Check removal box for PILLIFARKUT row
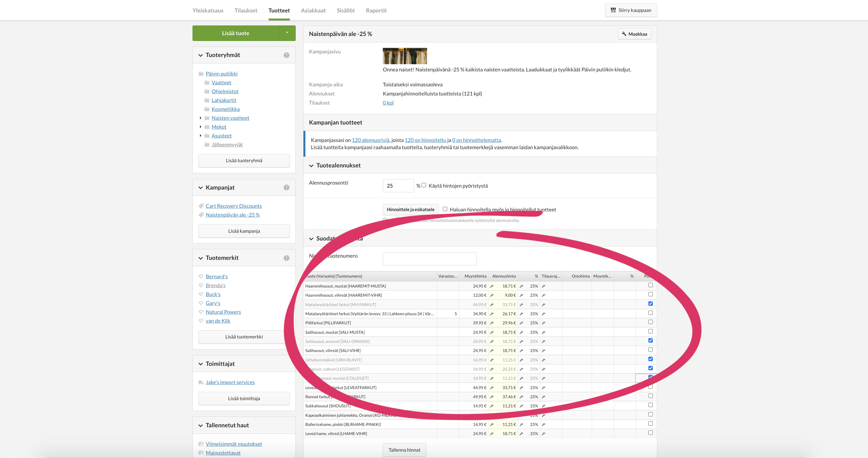Viewport: 868px width, 458px height. 650,322
